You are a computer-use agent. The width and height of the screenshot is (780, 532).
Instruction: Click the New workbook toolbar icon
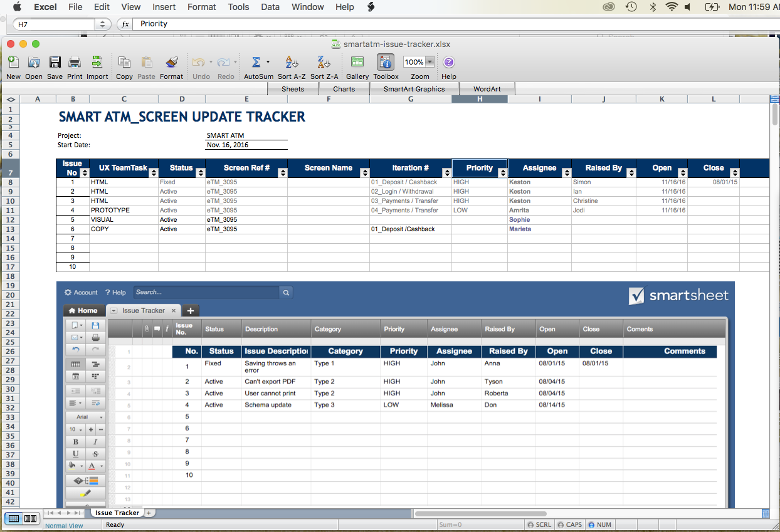(13, 62)
